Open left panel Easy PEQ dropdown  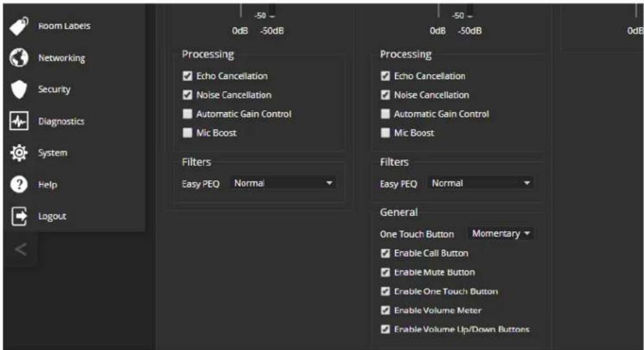click(x=283, y=183)
